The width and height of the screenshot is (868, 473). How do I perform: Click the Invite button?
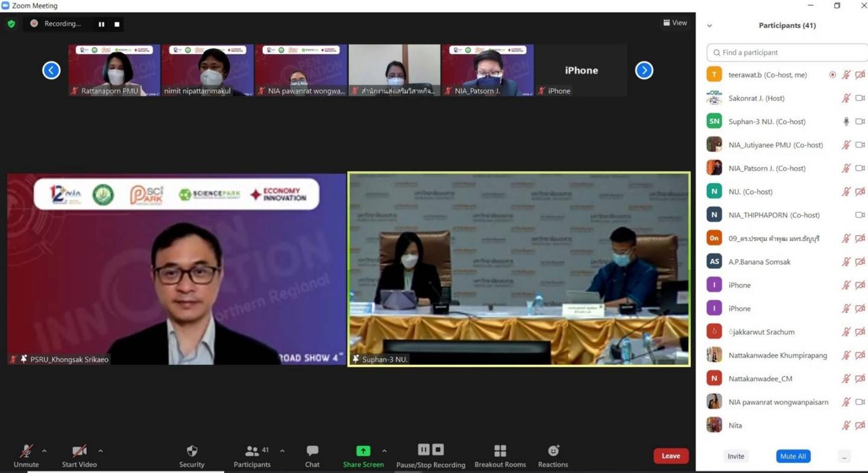coord(735,457)
